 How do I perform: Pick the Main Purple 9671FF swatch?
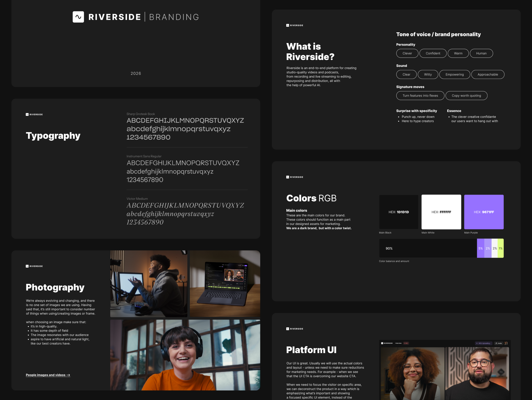tap(484, 212)
